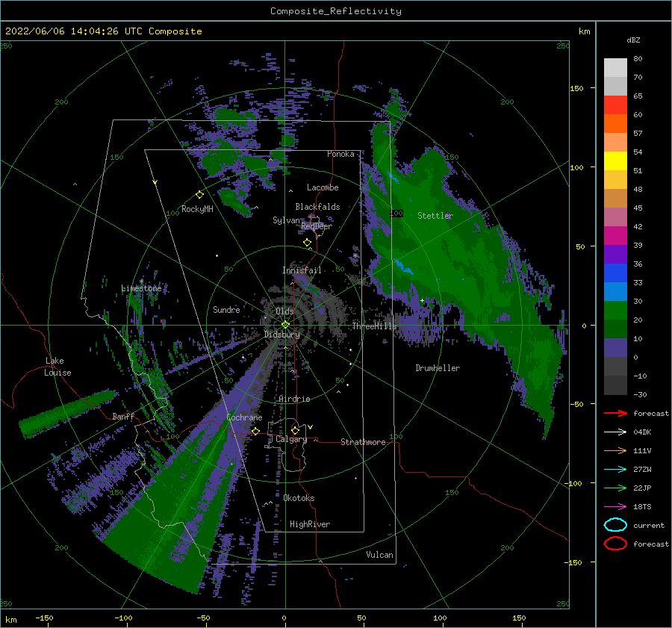The width and height of the screenshot is (672, 628).
Task: Click the Cochrane city label
Action: [x=244, y=417]
